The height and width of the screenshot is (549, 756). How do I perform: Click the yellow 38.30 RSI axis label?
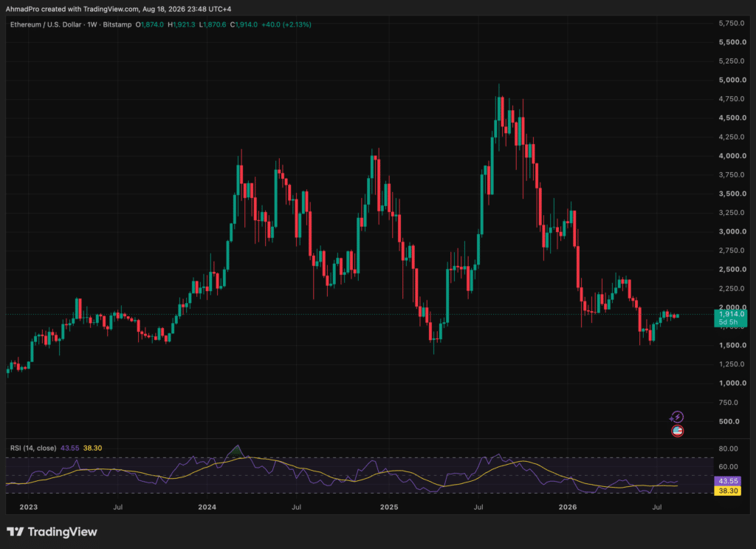tap(727, 491)
